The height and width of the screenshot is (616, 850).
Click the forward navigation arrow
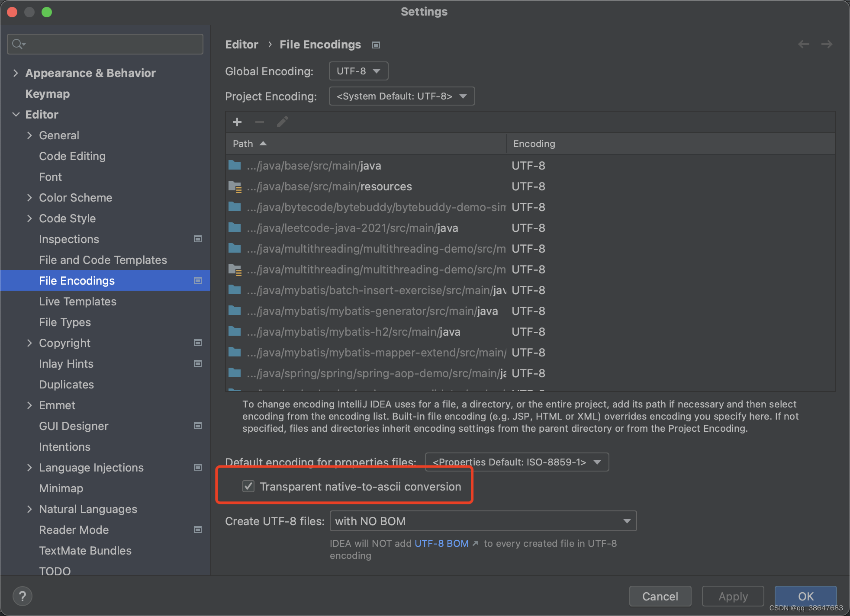click(827, 44)
